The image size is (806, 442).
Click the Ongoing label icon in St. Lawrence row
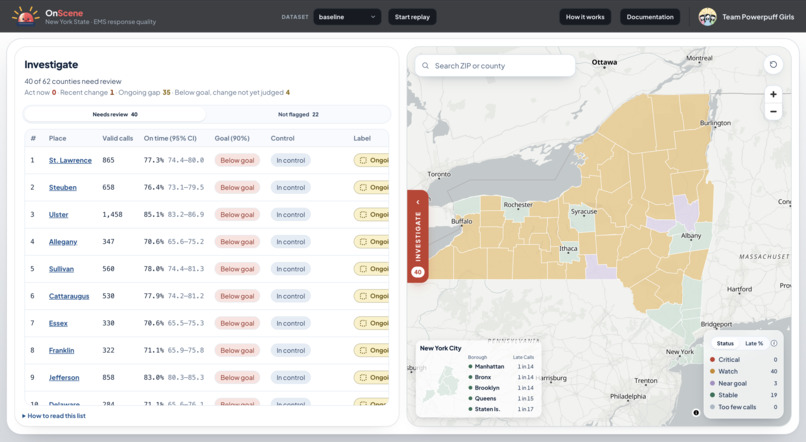tap(363, 160)
